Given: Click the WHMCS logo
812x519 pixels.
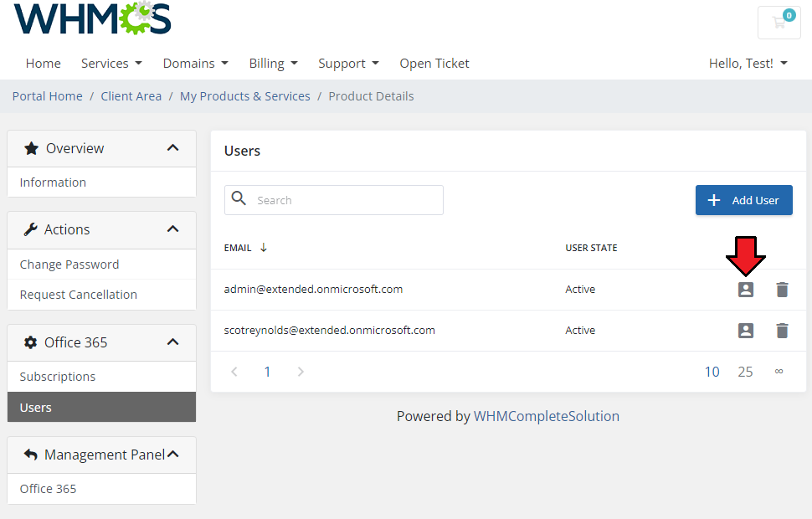Looking at the screenshot, I should 93,18.
